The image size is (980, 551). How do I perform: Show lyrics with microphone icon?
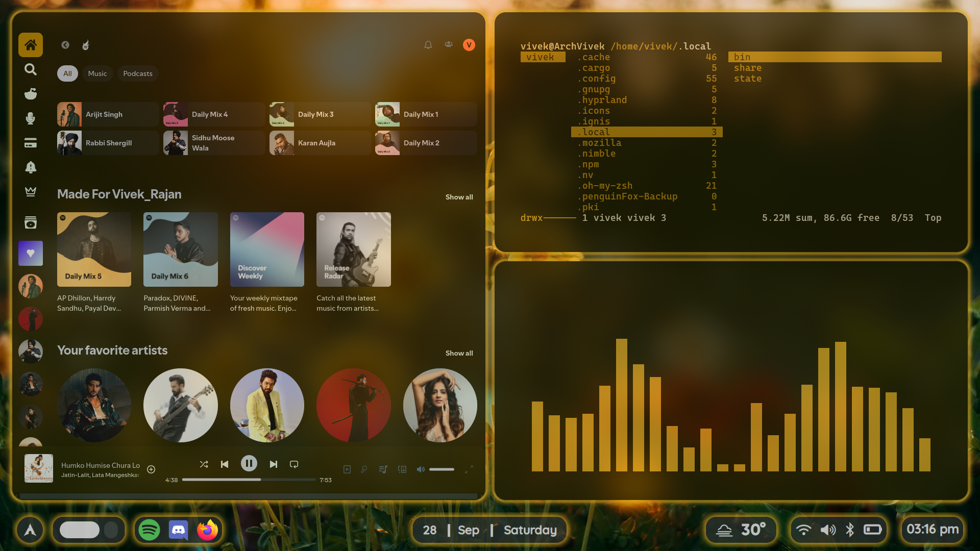coord(364,469)
